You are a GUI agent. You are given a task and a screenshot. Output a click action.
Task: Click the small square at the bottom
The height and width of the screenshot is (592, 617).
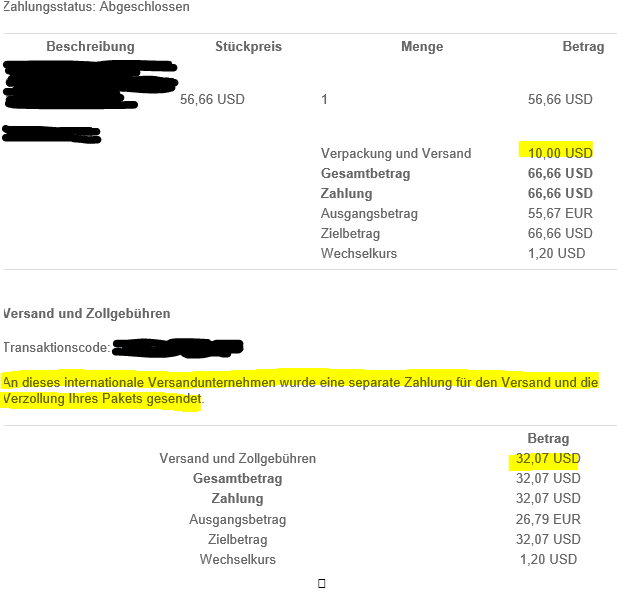click(321, 583)
